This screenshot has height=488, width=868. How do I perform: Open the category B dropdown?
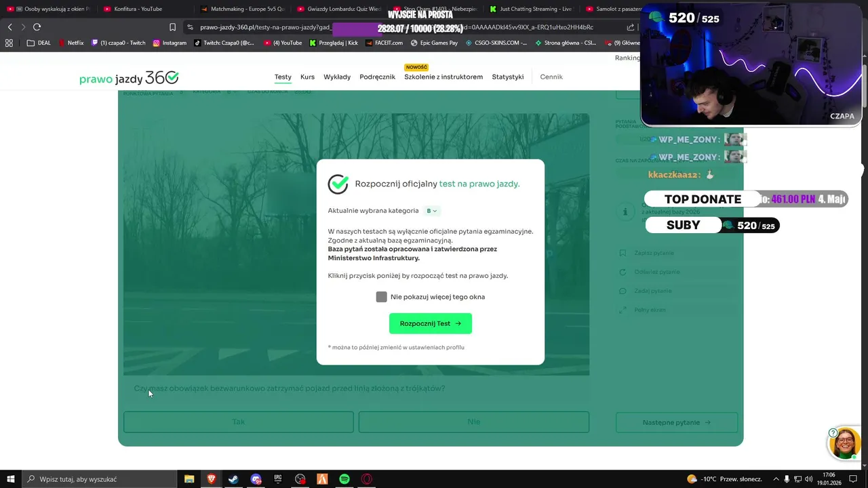[431, 211]
